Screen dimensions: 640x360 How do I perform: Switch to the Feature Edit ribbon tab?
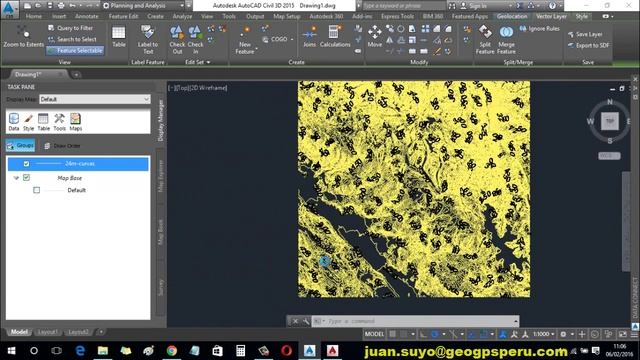[123, 16]
